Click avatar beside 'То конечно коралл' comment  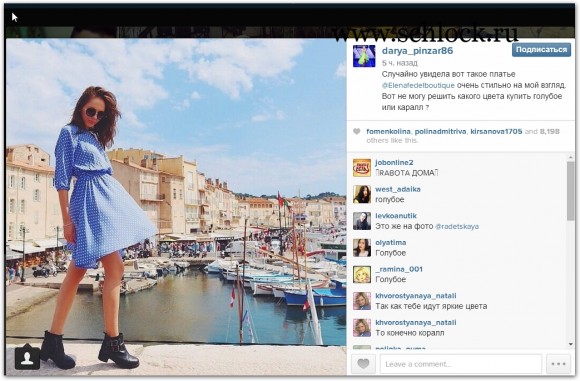pos(362,328)
